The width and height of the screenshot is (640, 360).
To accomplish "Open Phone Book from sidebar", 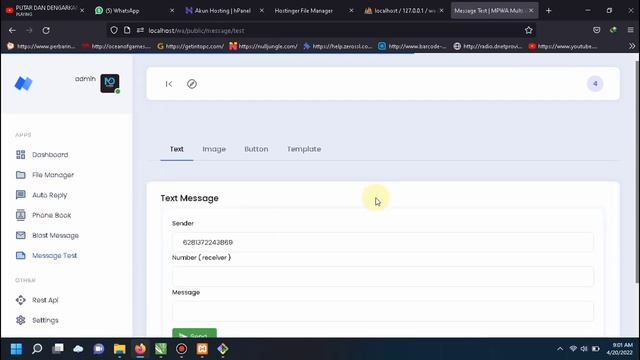I will [x=51, y=215].
